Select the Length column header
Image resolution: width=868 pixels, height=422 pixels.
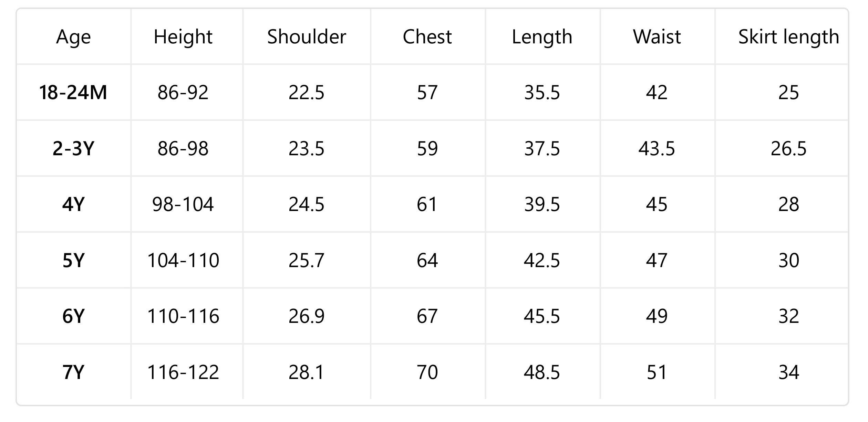tap(542, 37)
